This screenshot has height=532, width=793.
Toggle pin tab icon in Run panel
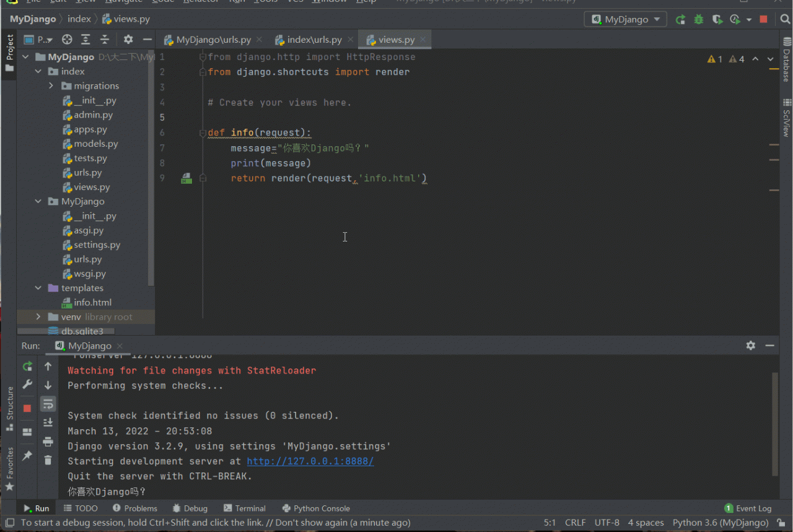(27, 456)
